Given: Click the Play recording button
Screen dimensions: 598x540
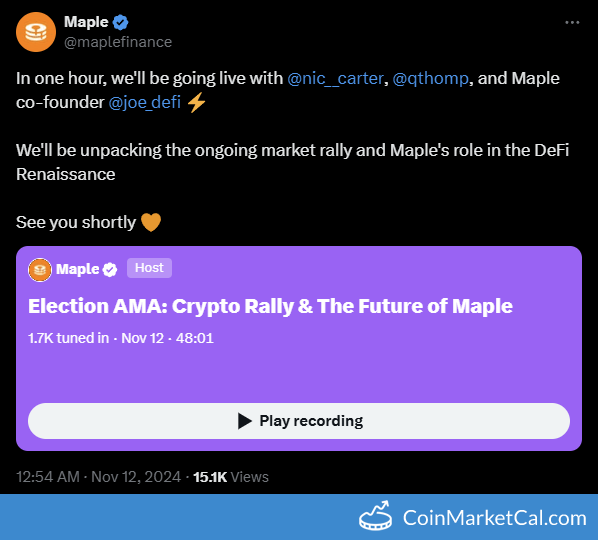Looking at the screenshot, I should (299, 421).
